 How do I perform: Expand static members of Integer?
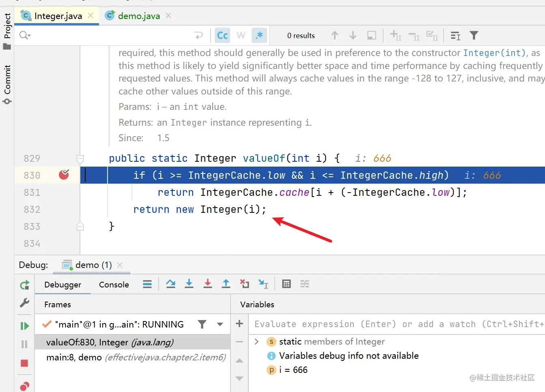tap(256, 342)
